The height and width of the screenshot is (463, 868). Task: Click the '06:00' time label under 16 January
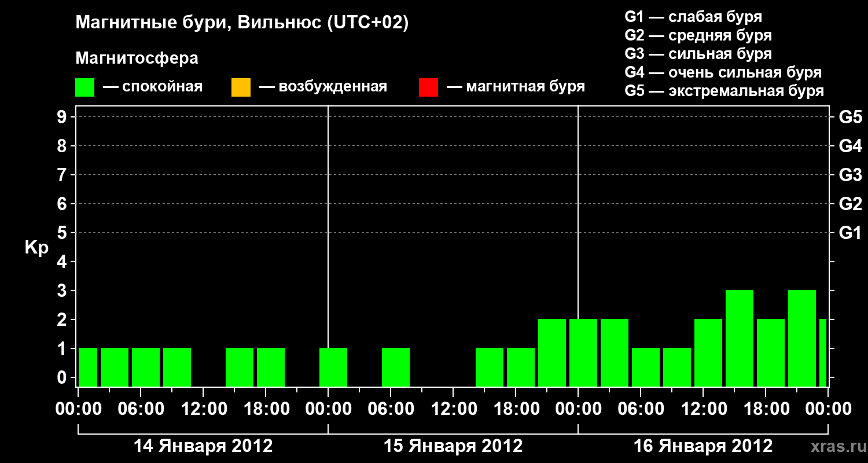pos(641,409)
